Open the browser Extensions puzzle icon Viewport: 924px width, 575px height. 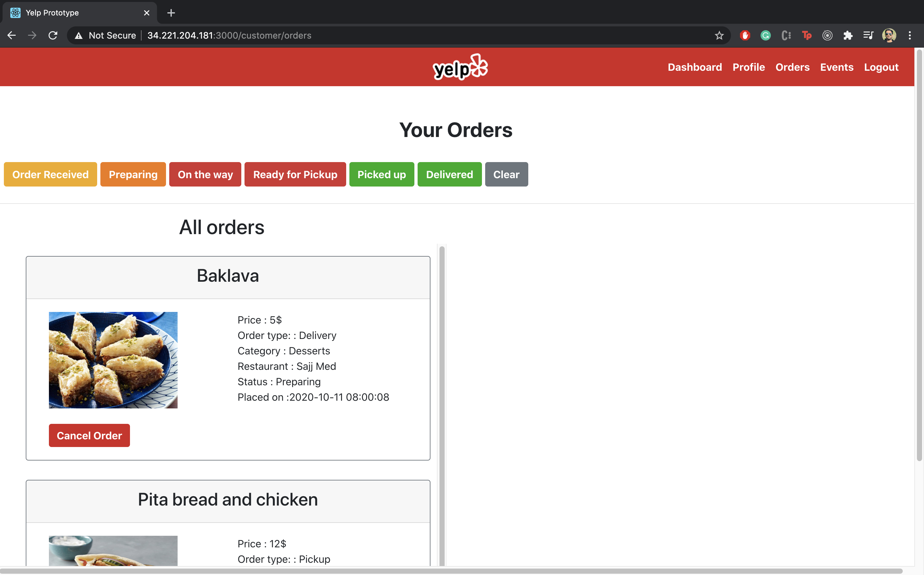[847, 35]
